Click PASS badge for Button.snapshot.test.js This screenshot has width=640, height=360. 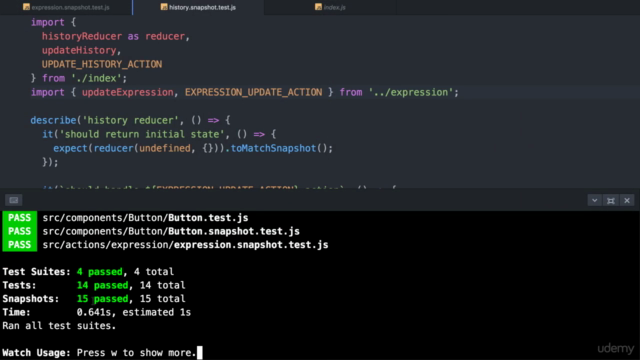tap(20, 231)
